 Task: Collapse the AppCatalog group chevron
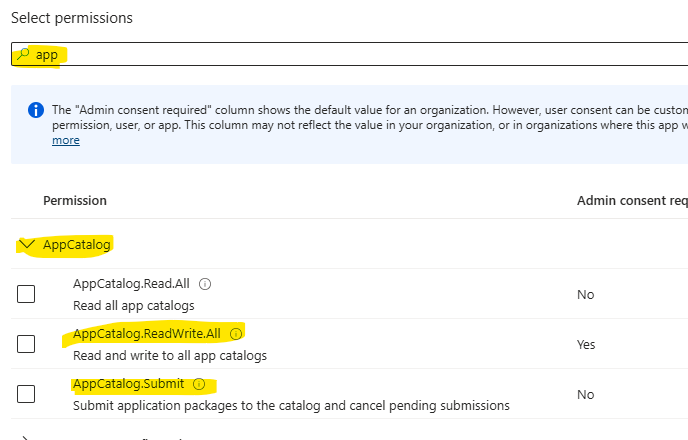27,245
